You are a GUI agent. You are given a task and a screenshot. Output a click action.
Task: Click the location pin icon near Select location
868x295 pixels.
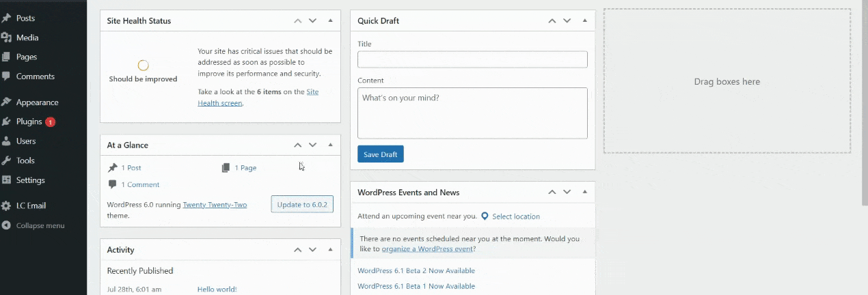[485, 216]
